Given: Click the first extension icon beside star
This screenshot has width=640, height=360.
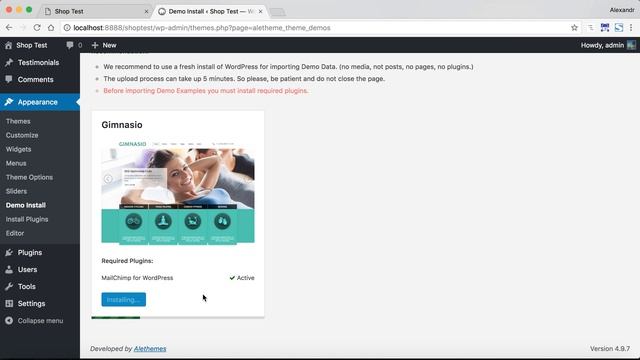Looking at the screenshot, I should (x=591, y=28).
